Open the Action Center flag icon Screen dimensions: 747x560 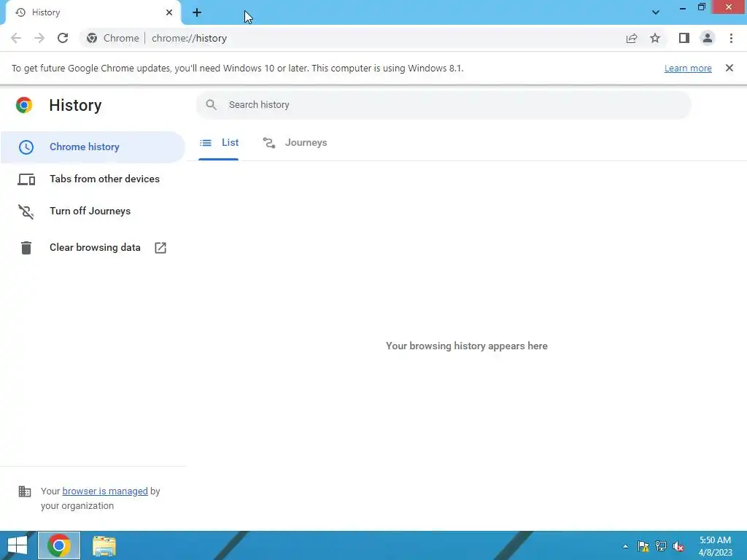tap(643, 546)
